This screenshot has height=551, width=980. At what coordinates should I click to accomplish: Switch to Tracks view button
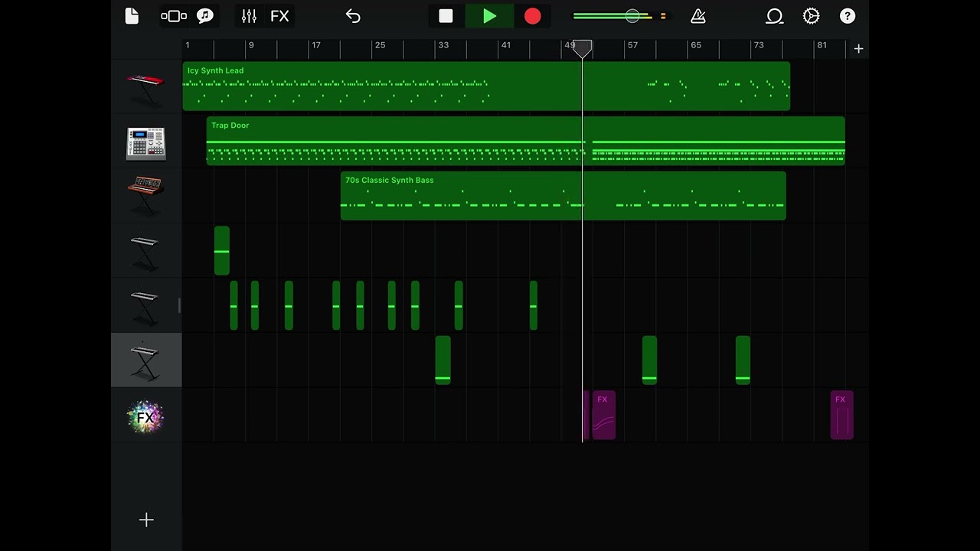(x=174, y=16)
